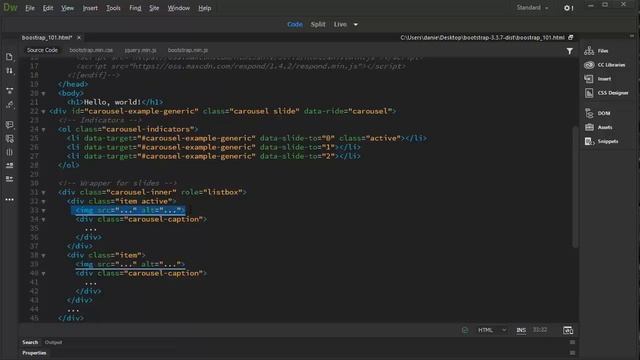Collapse the carousel div on line 22
This screenshot has height=360, width=640.
tap(43, 111)
